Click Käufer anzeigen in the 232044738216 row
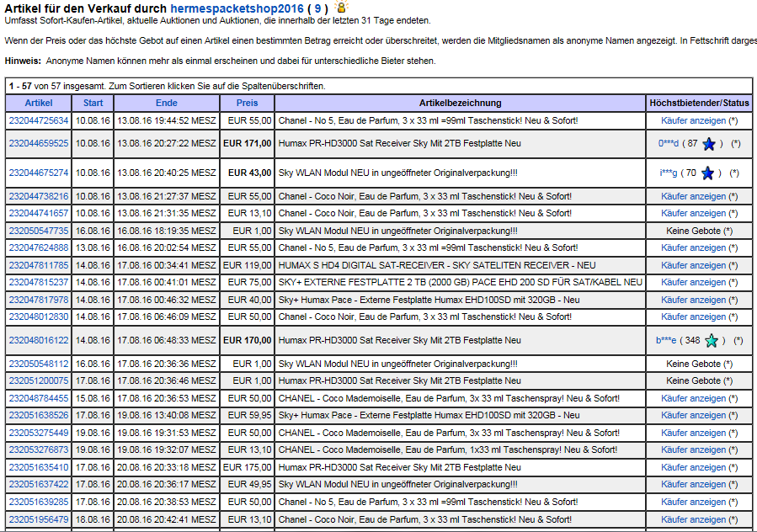This screenshot has height=532, width=757. tap(693, 196)
